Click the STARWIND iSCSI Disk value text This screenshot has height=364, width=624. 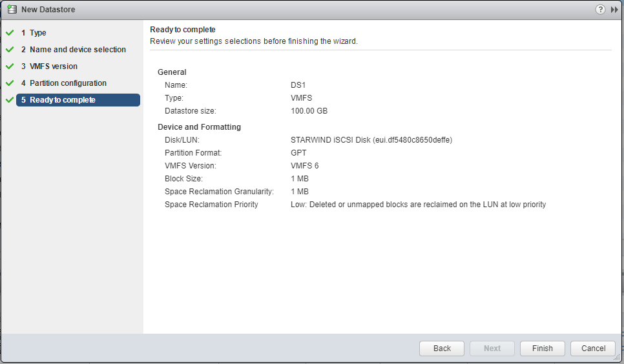371,140
